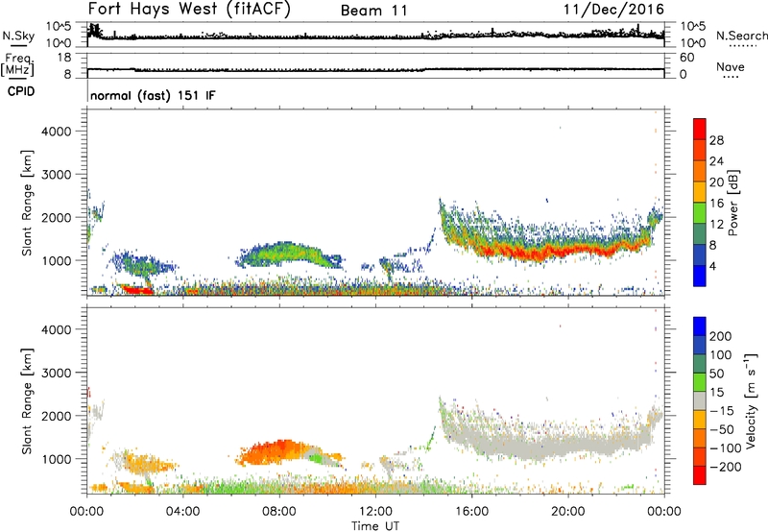Screen dimensions: 768x532
Task: Pick the bottom blue segment of power colorbar
Action: 700,276
